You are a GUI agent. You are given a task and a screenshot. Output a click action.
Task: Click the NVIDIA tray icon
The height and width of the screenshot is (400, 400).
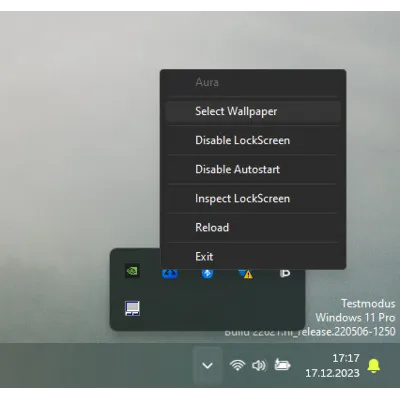(x=132, y=271)
